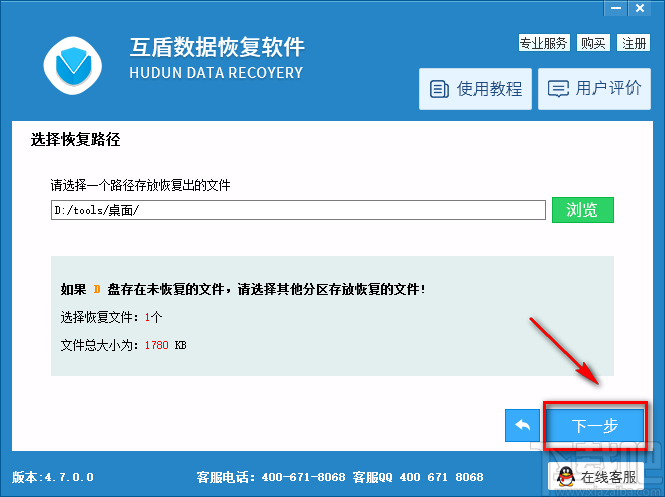
Task: Click the 客服电话 400-671-8068 text
Action: pyautogui.click(x=271, y=477)
